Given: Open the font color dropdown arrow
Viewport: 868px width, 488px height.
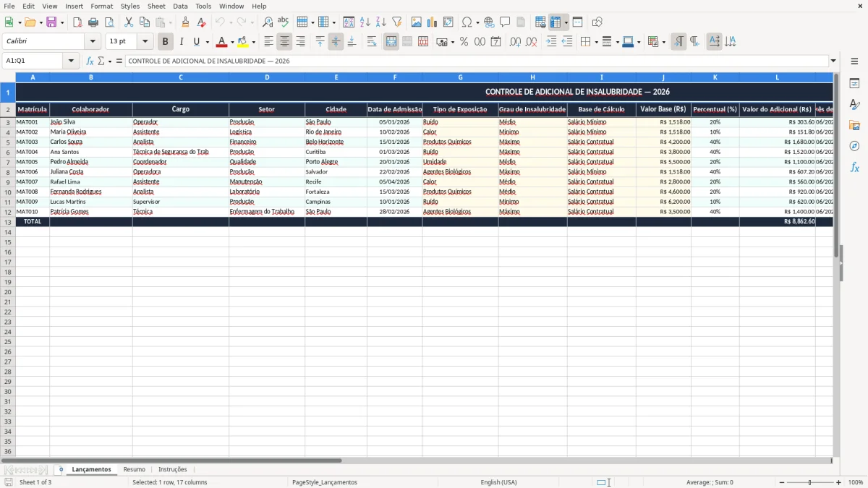Looking at the screenshot, I should (x=232, y=42).
